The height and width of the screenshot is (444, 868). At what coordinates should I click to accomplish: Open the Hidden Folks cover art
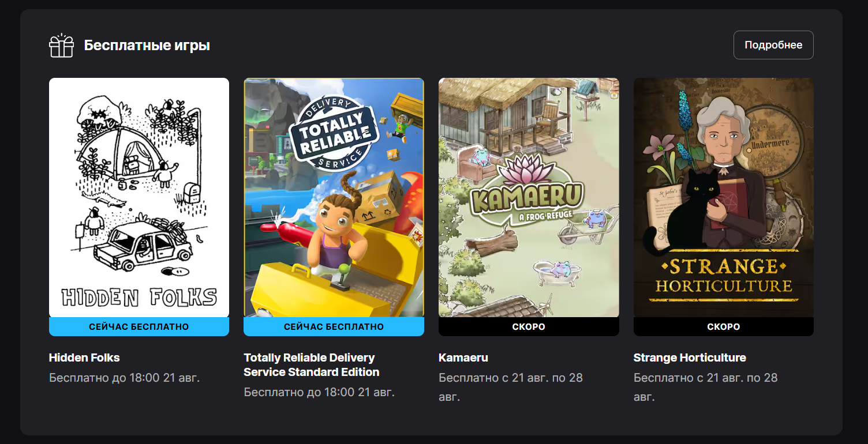click(139, 197)
